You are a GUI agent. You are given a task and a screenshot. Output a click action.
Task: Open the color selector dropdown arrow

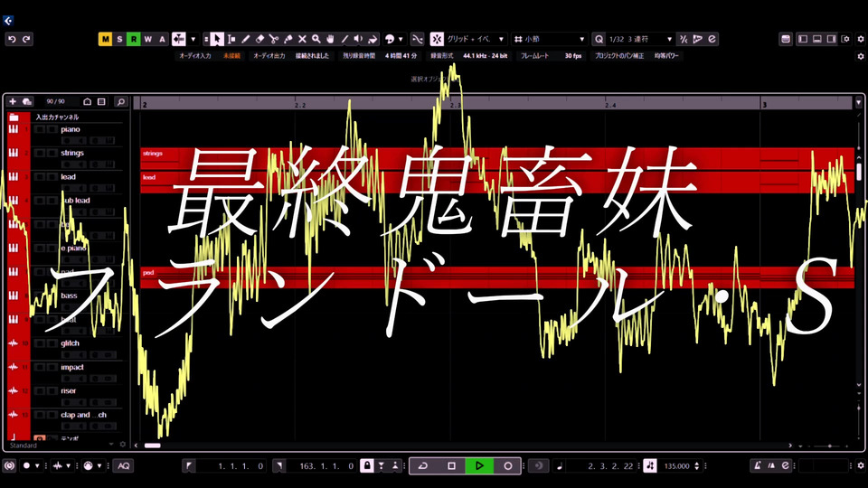pos(401,39)
